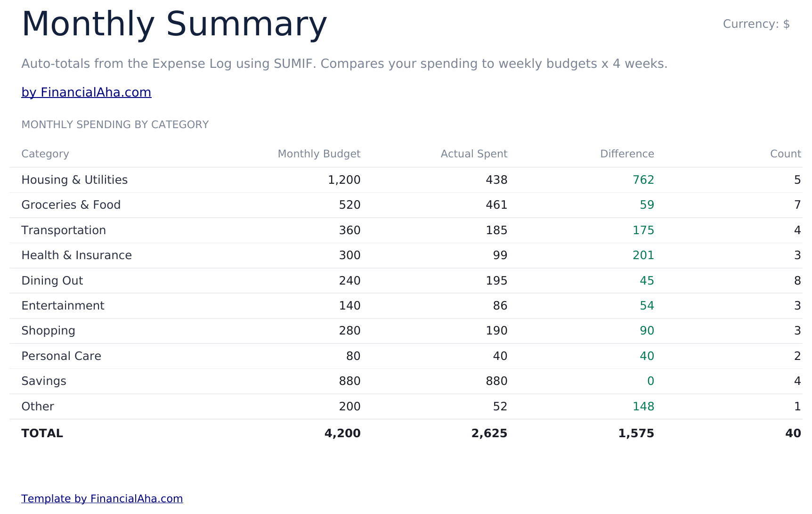Click the 'Currency: $' label
This screenshot has width=812, height=514.
[756, 24]
